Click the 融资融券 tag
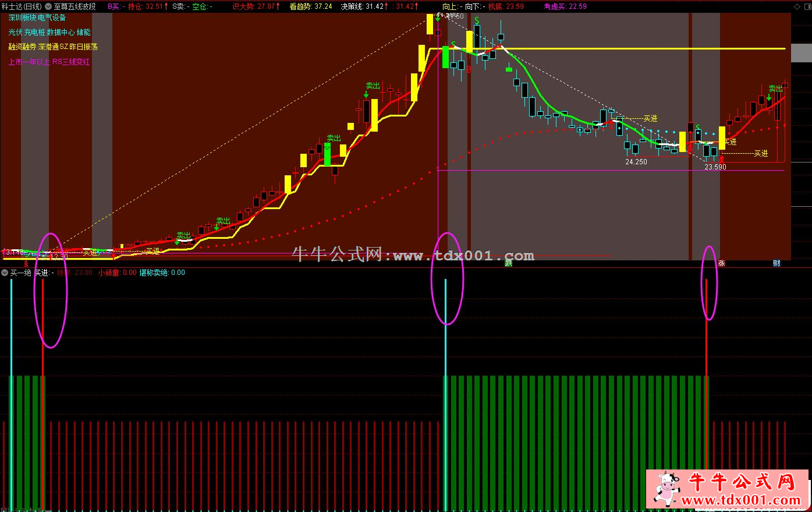Screen dimensions: 812x512 [22, 47]
